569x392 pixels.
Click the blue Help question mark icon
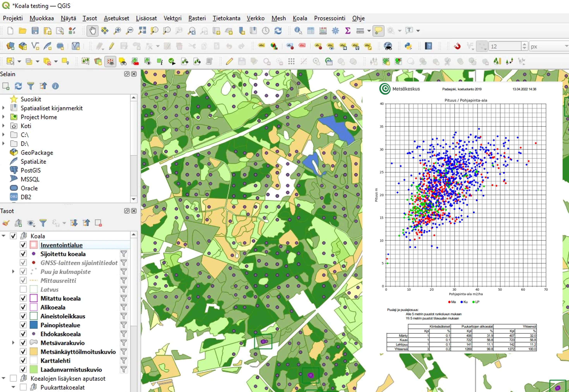428,46
